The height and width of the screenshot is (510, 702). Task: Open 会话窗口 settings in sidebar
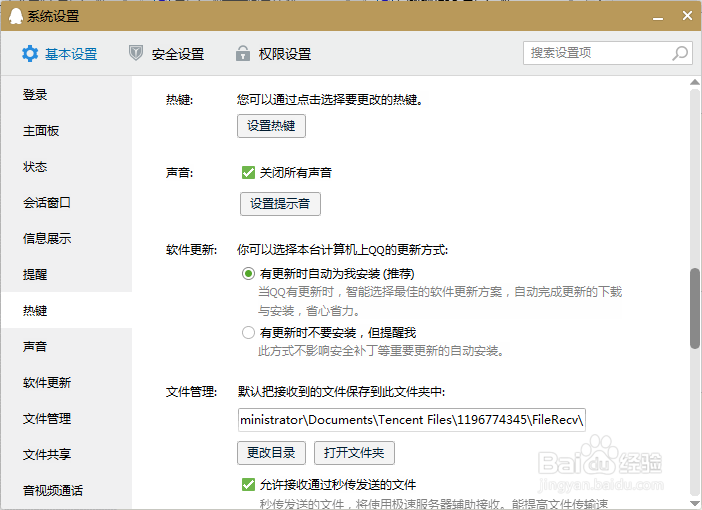[x=66, y=202]
